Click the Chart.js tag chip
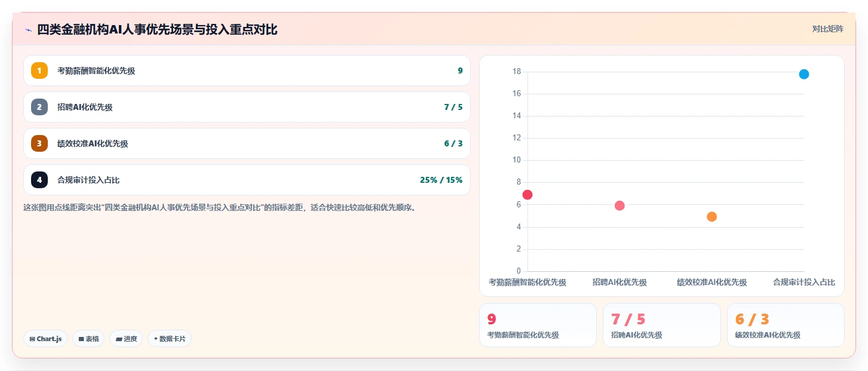The width and height of the screenshot is (868, 371). click(45, 339)
